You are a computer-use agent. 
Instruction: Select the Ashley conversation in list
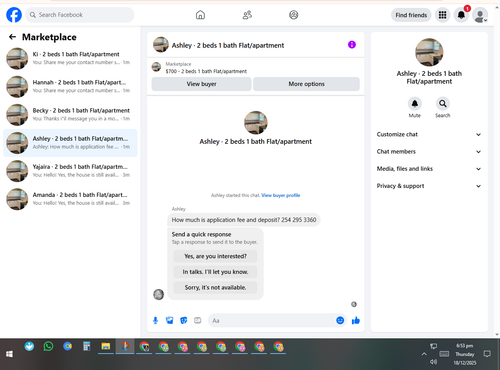click(x=70, y=143)
